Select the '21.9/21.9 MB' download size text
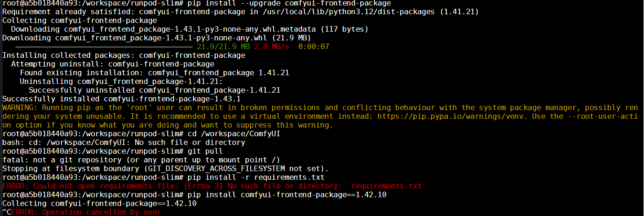This screenshot has width=644, height=216. click(x=223, y=47)
